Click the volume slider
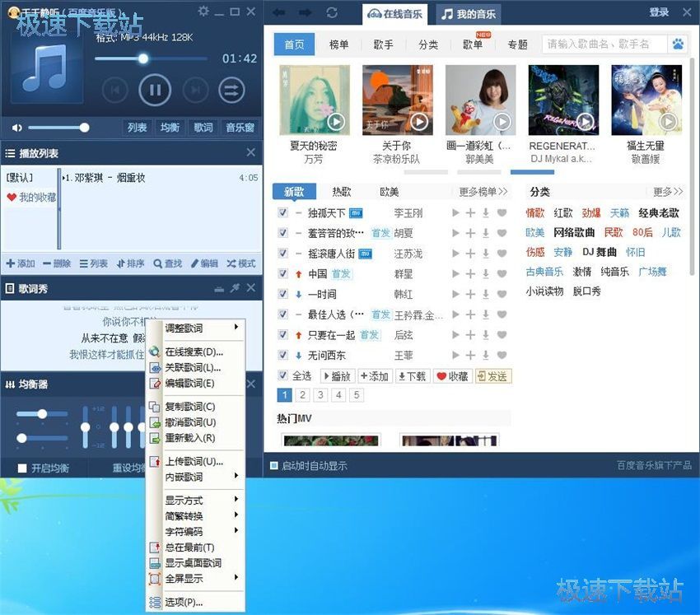This screenshot has width=700, height=615. pos(58,128)
